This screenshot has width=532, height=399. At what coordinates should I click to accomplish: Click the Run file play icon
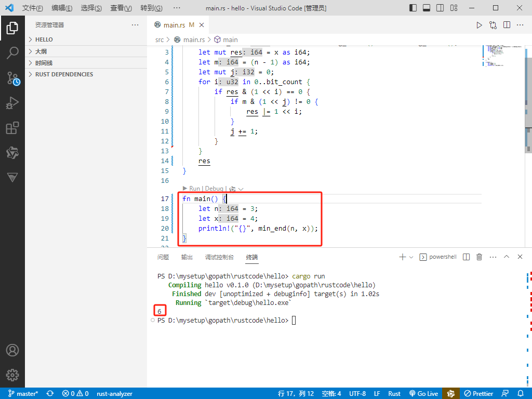click(x=479, y=25)
